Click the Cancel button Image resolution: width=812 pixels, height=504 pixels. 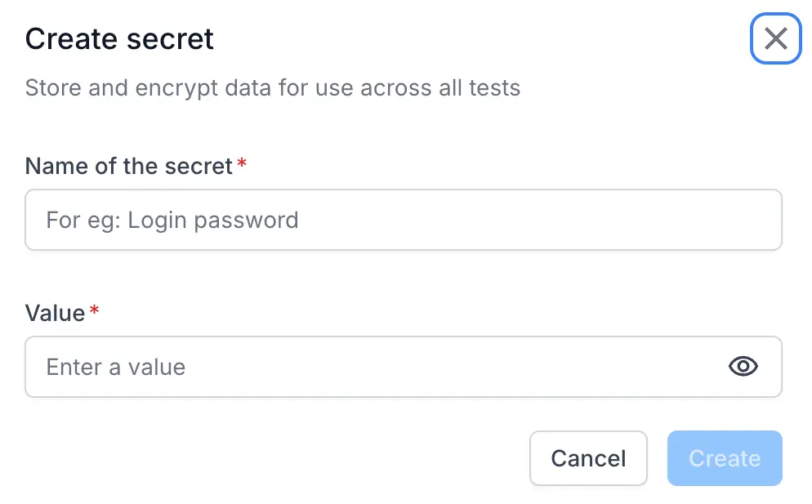[588, 458]
